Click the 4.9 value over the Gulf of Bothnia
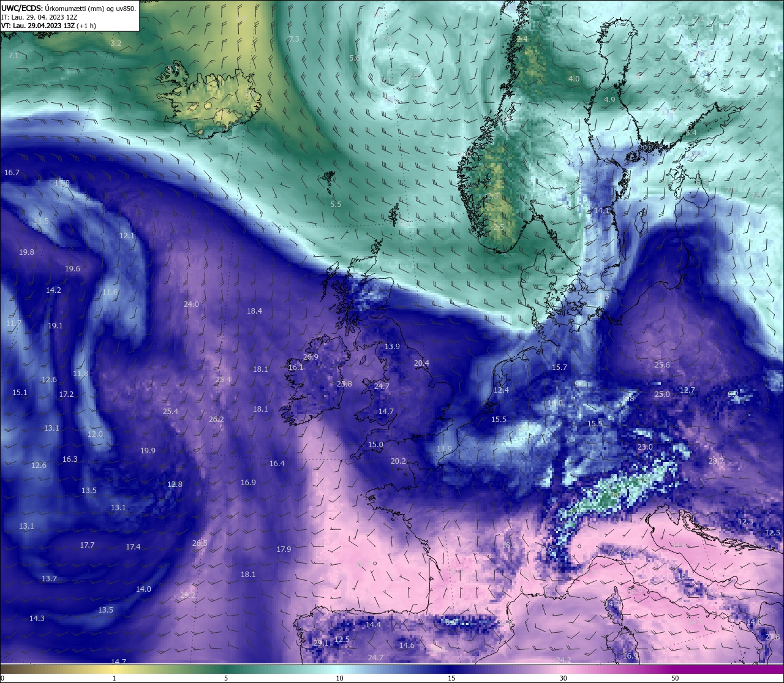Viewport: 784px width, 683px height. coord(609,100)
